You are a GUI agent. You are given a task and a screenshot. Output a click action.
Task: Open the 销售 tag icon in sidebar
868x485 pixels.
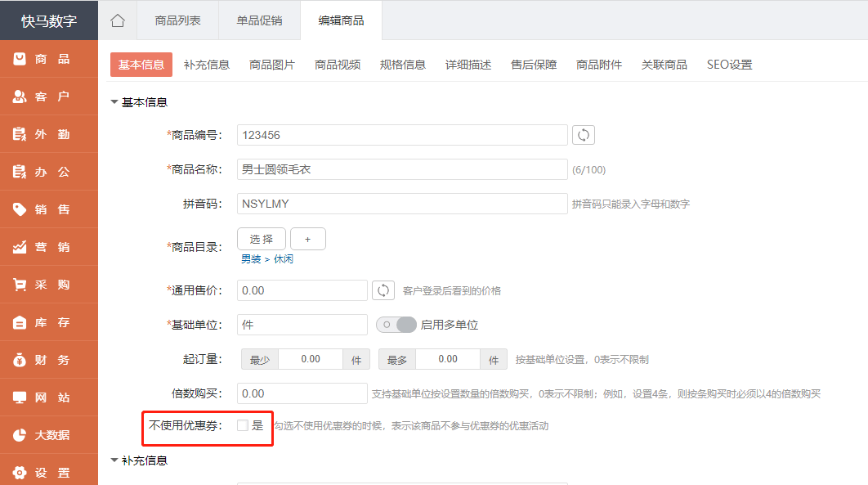20,209
